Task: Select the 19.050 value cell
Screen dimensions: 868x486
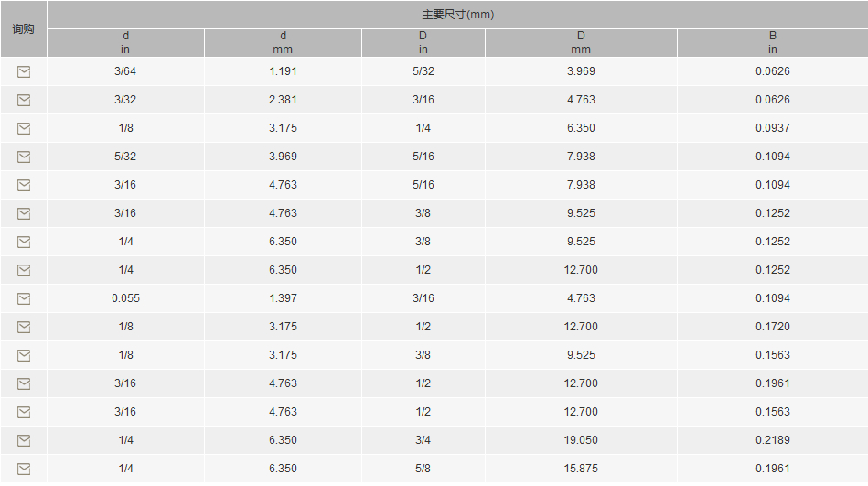Action: point(581,440)
